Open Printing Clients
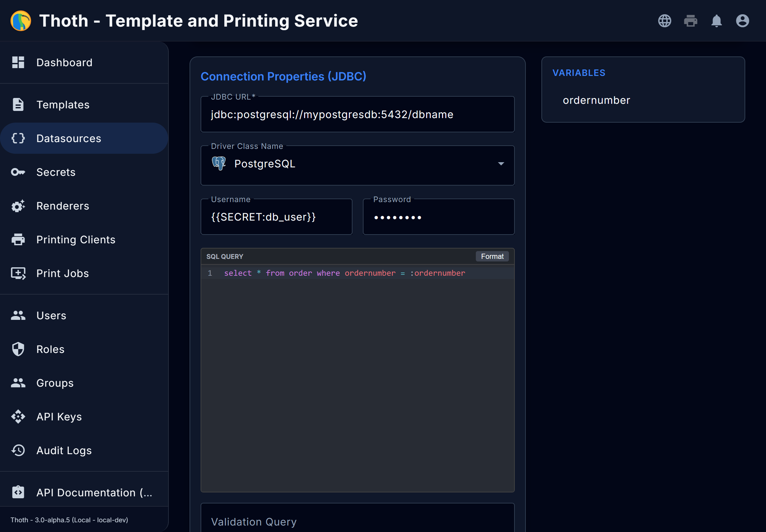The height and width of the screenshot is (532, 766). tap(84, 239)
